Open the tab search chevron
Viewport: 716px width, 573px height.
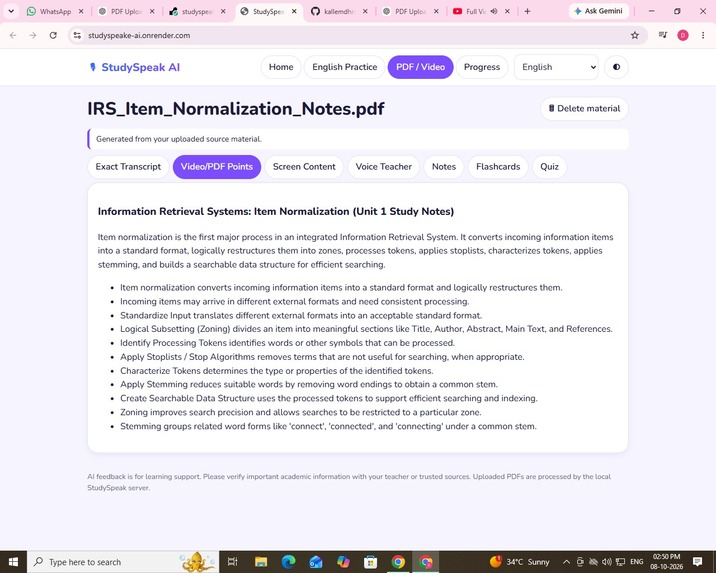point(11,11)
